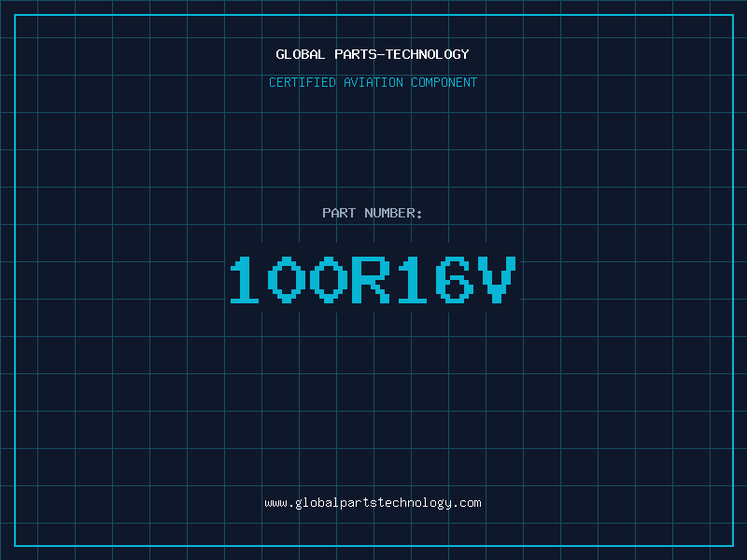Viewport: 747px width, 560px height.
Task: Select the part number 100R16V
Action: pyautogui.click(x=373, y=279)
